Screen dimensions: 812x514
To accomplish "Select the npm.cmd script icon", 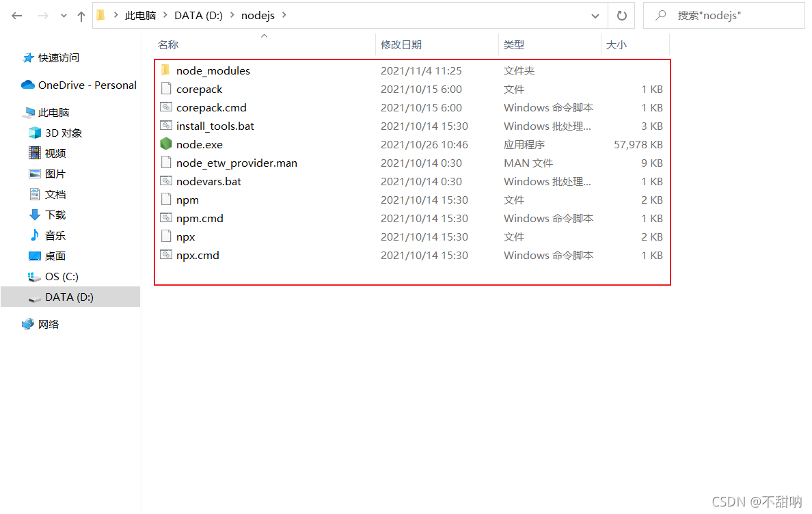I will click(x=165, y=218).
